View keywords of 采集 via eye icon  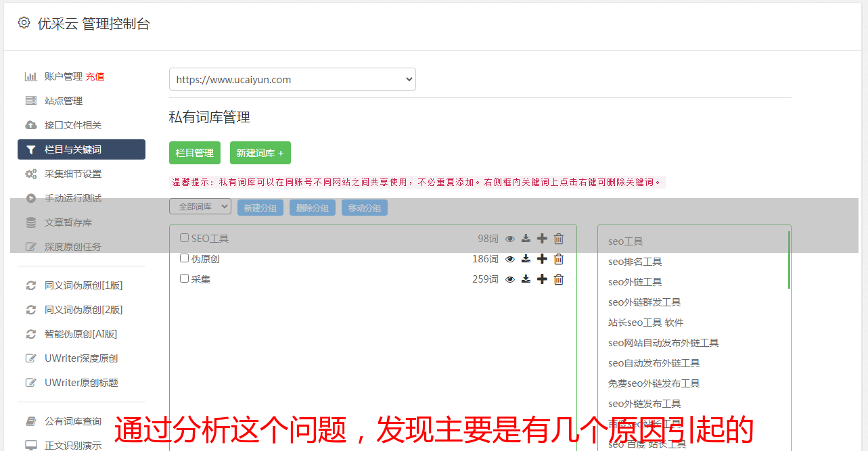click(510, 279)
